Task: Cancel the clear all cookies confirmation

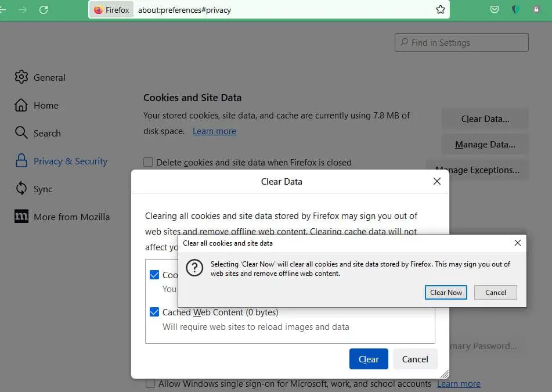Action: [495, 293]
